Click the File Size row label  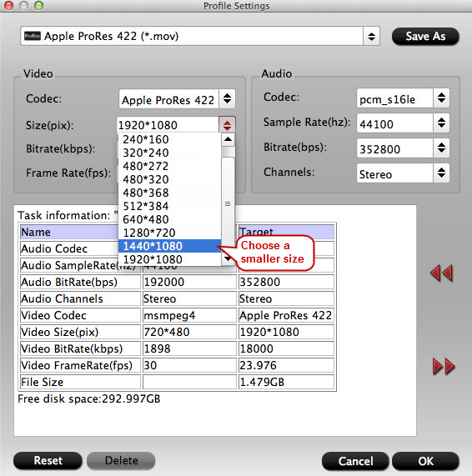[x=80, y=382]
